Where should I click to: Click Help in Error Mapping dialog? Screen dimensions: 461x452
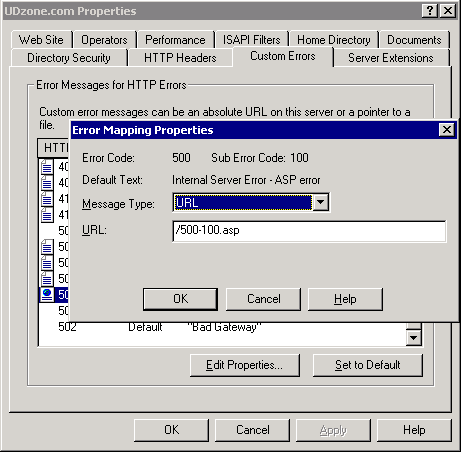point(345,299)
